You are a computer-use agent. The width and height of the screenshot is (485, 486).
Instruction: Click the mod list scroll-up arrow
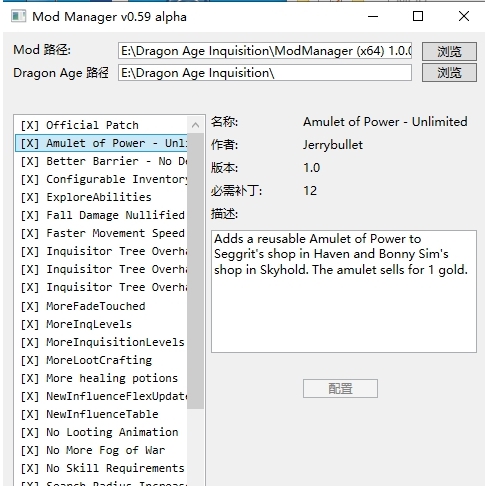tap(196, 125)
